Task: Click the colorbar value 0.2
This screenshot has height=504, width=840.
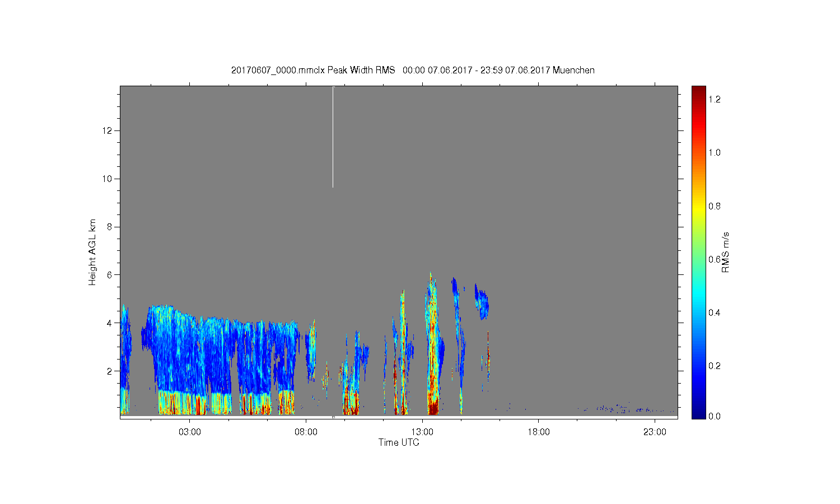Action: (x=715, y=366)
